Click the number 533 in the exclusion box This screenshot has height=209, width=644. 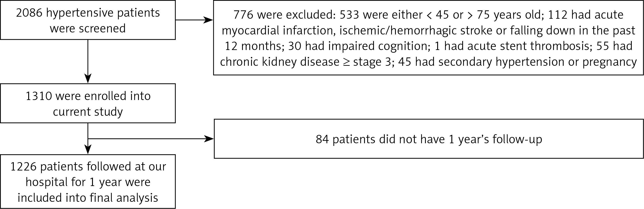tap(349, 15)
